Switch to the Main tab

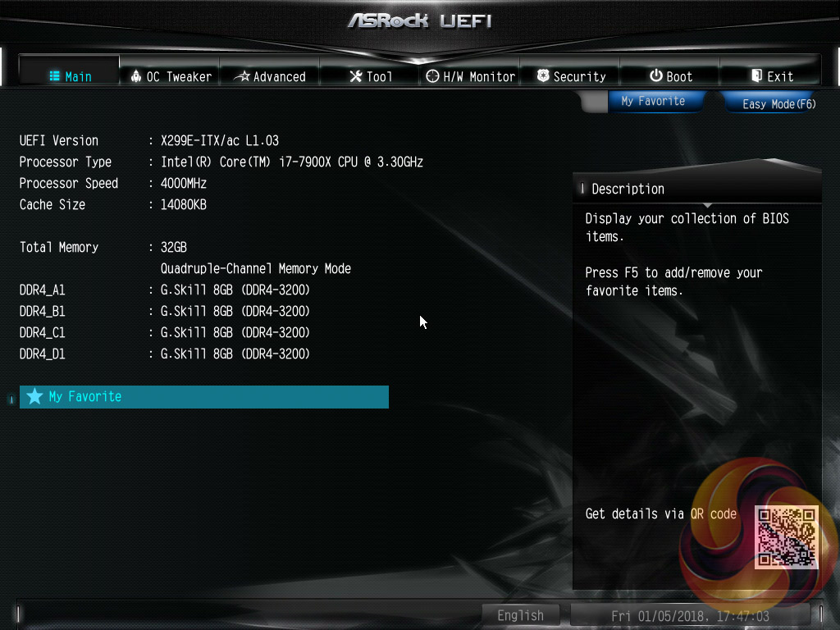[70, 71]
